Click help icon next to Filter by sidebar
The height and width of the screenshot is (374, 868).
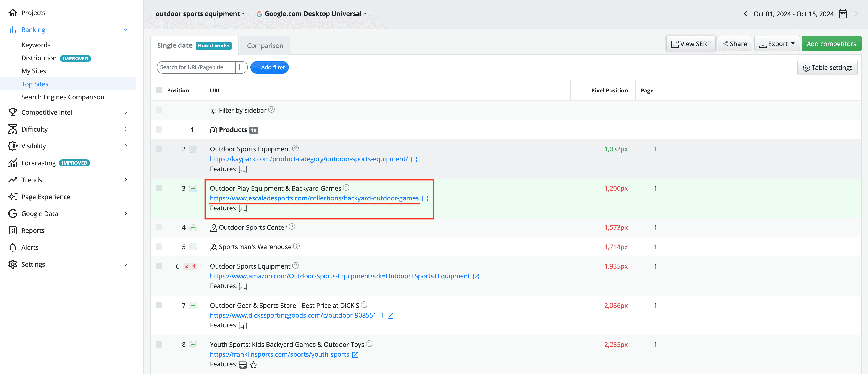(x=271, y=110)
